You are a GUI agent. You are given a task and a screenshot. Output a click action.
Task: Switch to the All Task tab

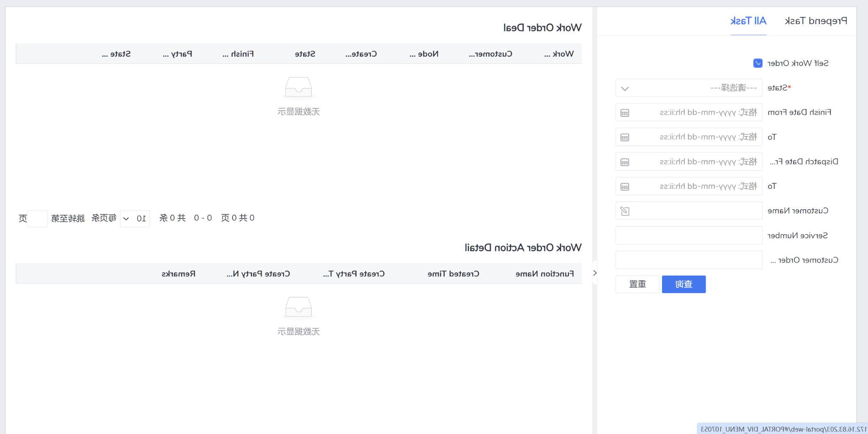point(748,21)
